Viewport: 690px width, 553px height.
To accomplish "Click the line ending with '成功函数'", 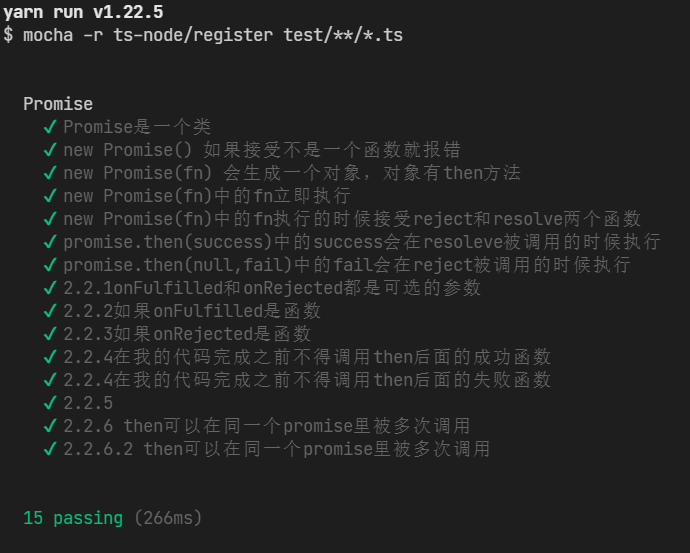I will click(x=307, y=357).
